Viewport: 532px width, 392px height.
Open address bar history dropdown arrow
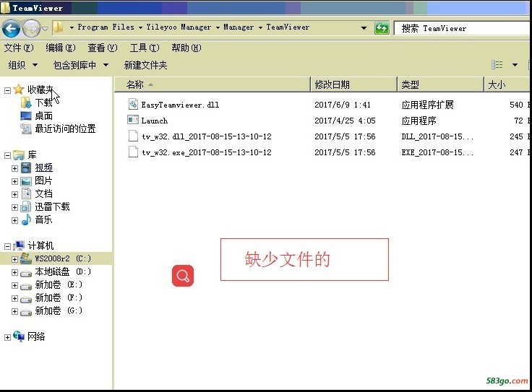(364, 28)
